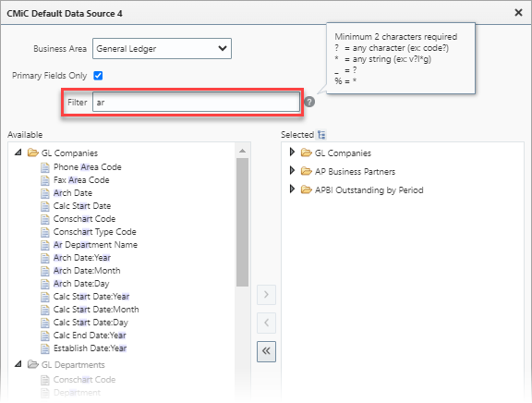The width and height of the screenshot is (532, 403).
Task: Click the remove-all double arrow button
Action: click(266, 351)
